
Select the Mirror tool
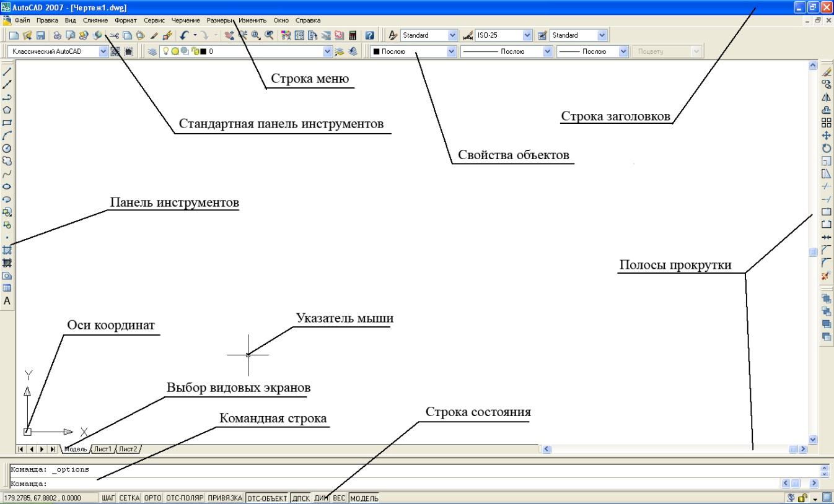pyautogui.click(x=826, y=97)
